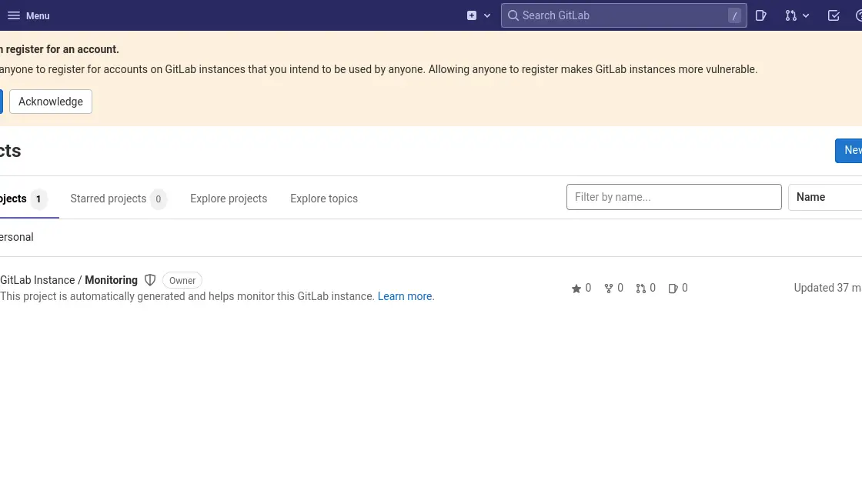Open the Explore topics tab
Image resolution: width=862 pixels, height=504 pixels.
pos(324,199)
